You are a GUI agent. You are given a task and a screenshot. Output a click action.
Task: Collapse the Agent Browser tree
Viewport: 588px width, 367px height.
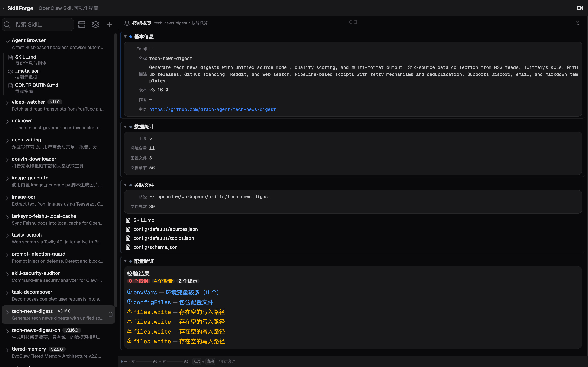click(7, 41)
